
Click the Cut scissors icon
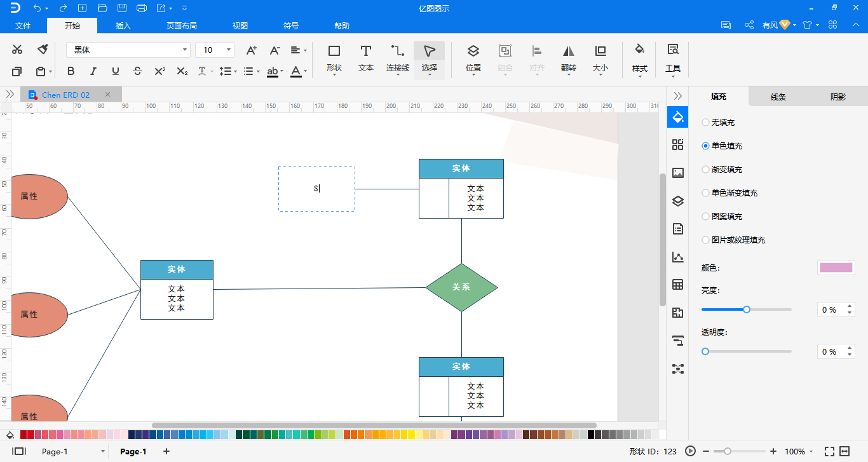point(17,50)
